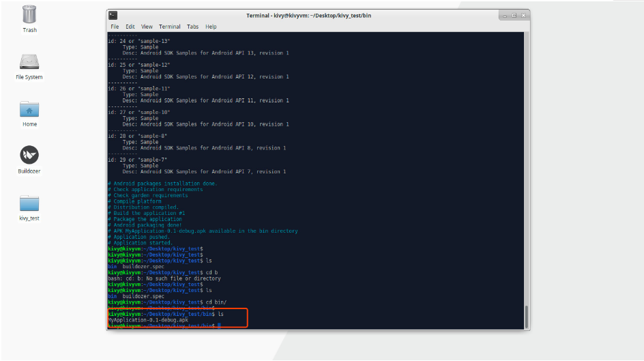
Task: Click the 'id: 29 or "sample-7"' line
Action: point(138,160)
